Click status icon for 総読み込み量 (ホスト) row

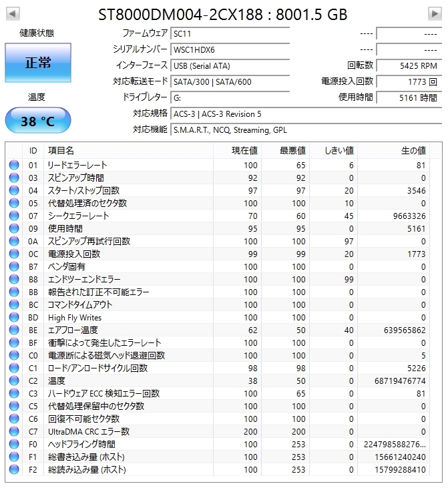(x=14, y=469)
